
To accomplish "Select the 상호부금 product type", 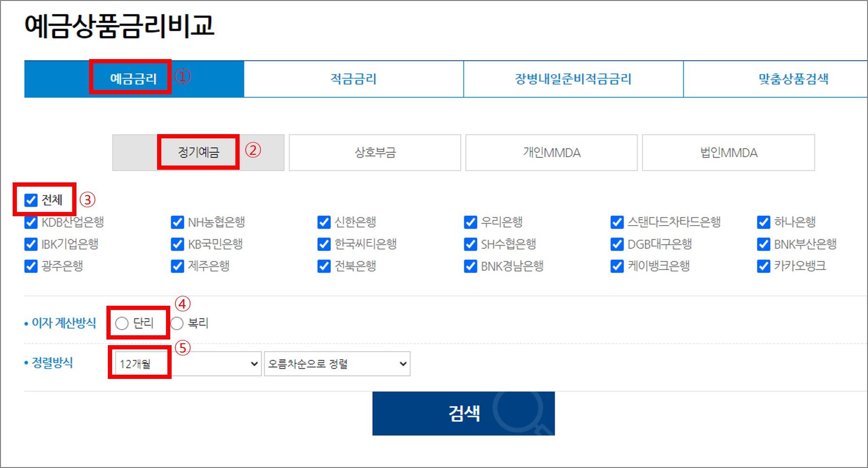I will tap(375, 152).
